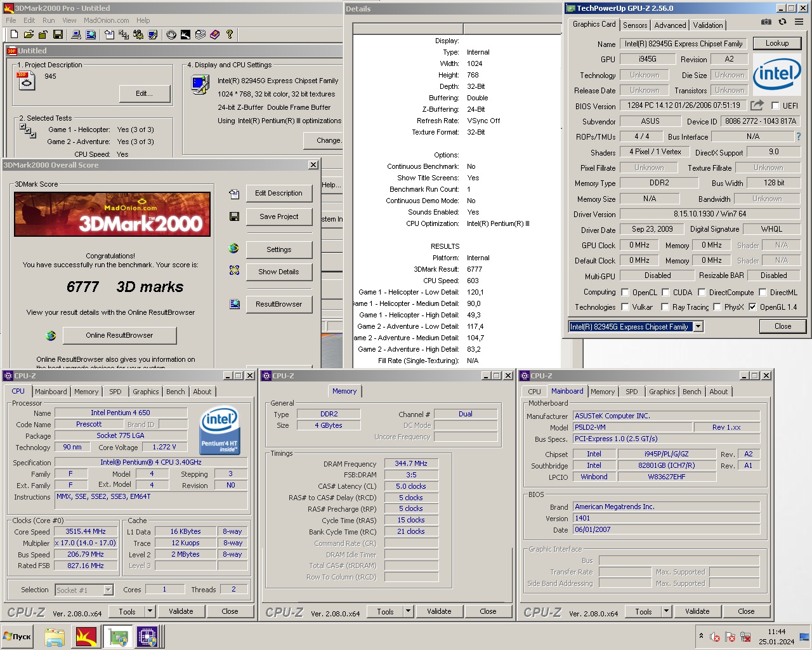Click the GPU-Z Name field
Image resolution: width=812 pixels, height=650 pixels.
(x=683, y=44)
